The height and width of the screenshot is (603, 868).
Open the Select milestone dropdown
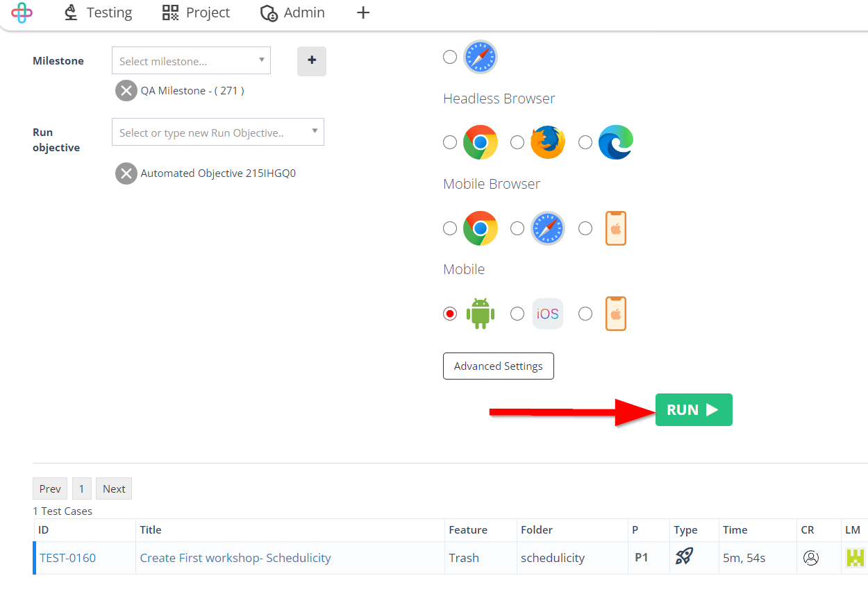[191, 61]
